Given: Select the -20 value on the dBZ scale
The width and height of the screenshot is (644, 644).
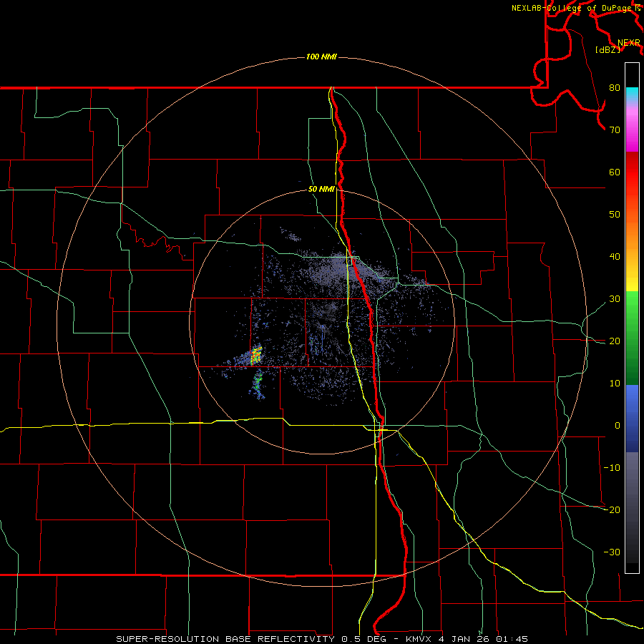Looking at the screenshot, I should point(612,510).
